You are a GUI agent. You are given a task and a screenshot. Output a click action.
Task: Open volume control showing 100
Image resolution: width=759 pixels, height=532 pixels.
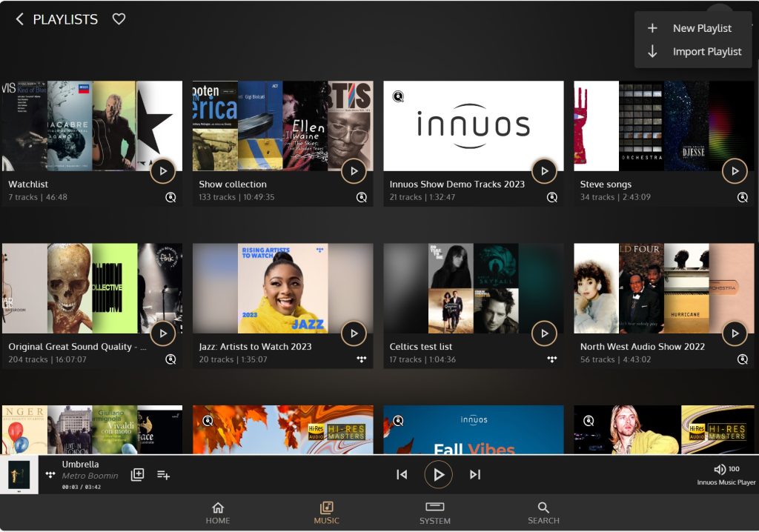coord(726,468)
